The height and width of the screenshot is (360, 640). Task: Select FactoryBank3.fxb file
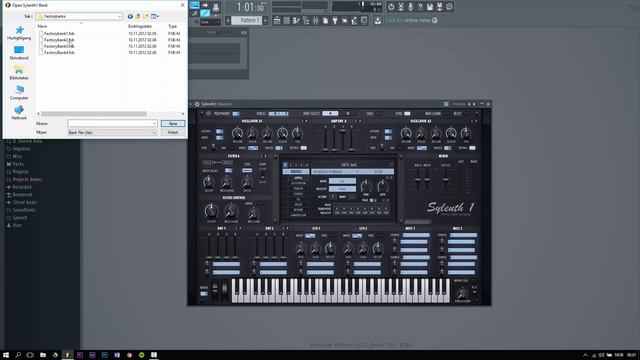(x=59, y=46)
